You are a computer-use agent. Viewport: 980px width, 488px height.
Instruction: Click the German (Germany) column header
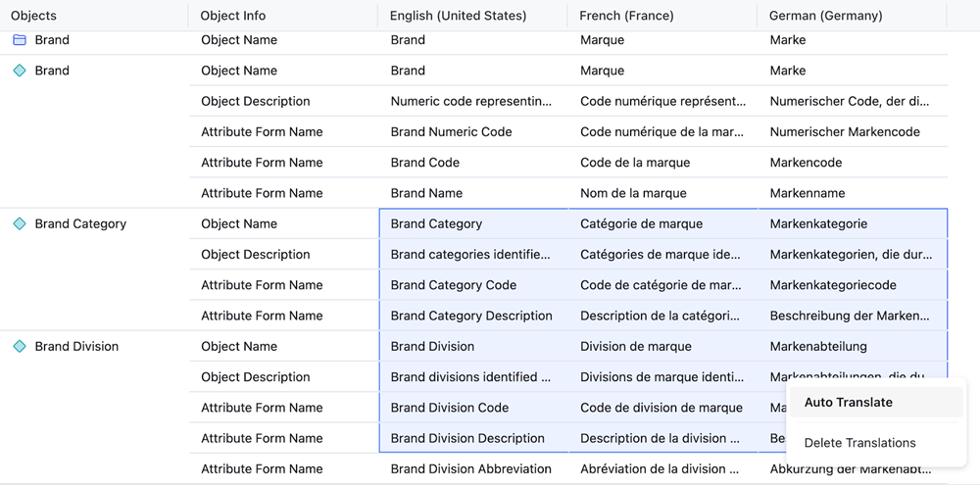(825, 16)
